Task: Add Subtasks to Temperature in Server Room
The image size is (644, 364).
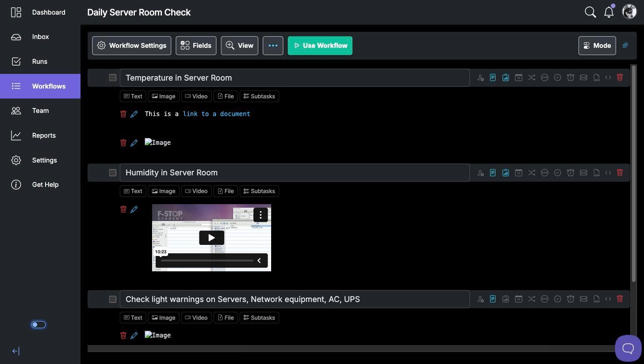Action: (x=259, y=97)
